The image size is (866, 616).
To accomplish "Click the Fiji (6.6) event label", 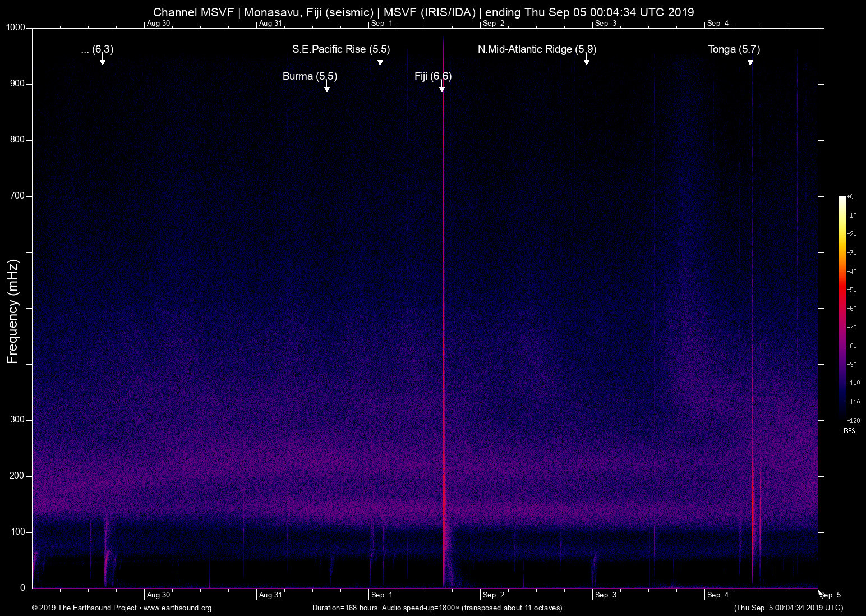I will tap(432, 76).
